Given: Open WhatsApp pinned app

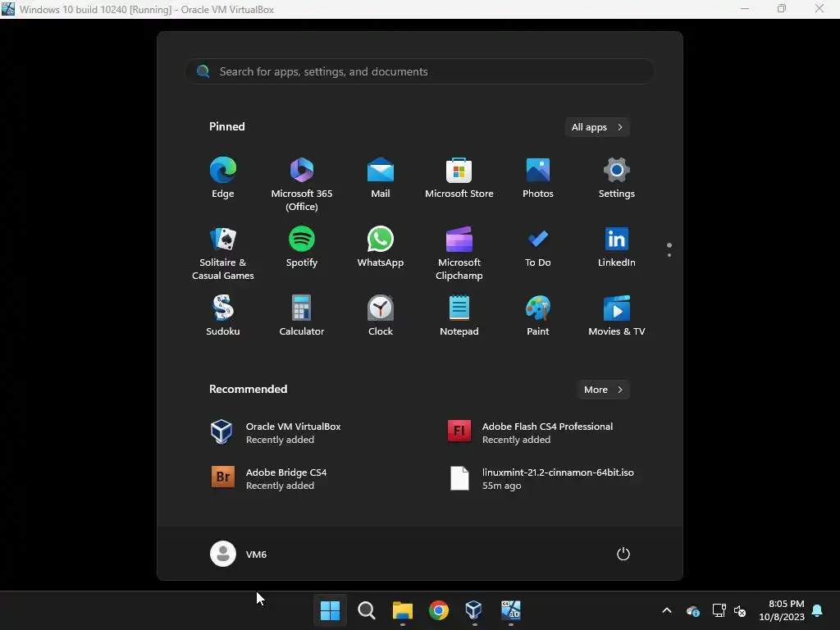Looking at the screenshot, I should point(381,247).
